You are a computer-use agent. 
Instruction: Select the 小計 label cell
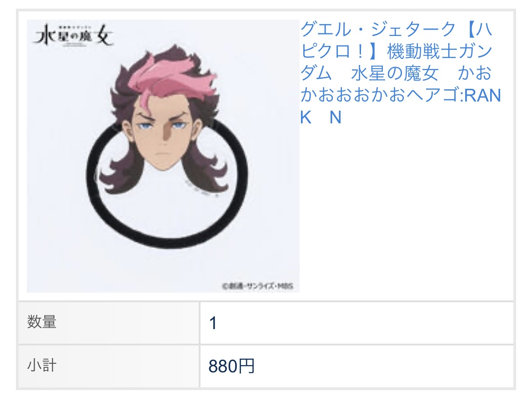pos(109,366)
